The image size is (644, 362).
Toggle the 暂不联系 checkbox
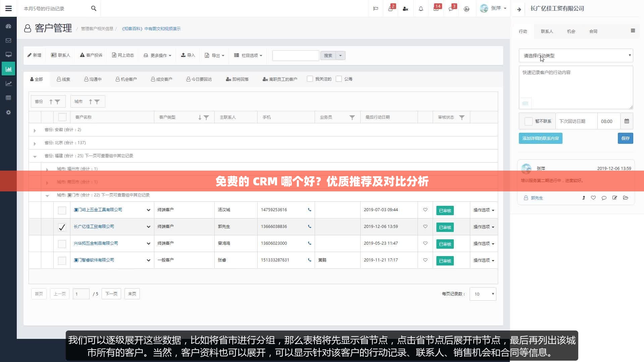point(529,121)
